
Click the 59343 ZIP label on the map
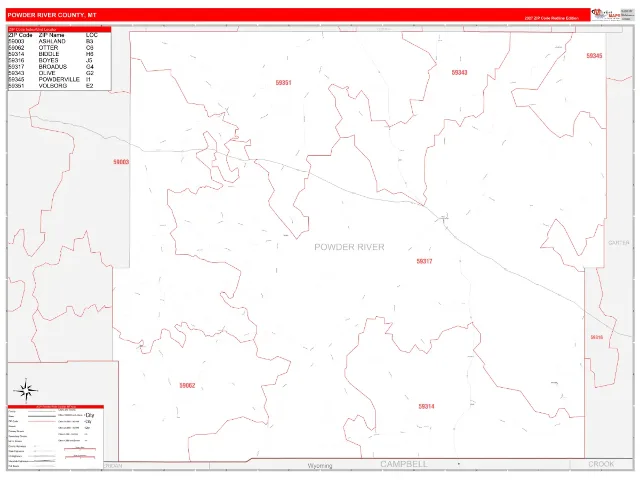coord(459,73)
